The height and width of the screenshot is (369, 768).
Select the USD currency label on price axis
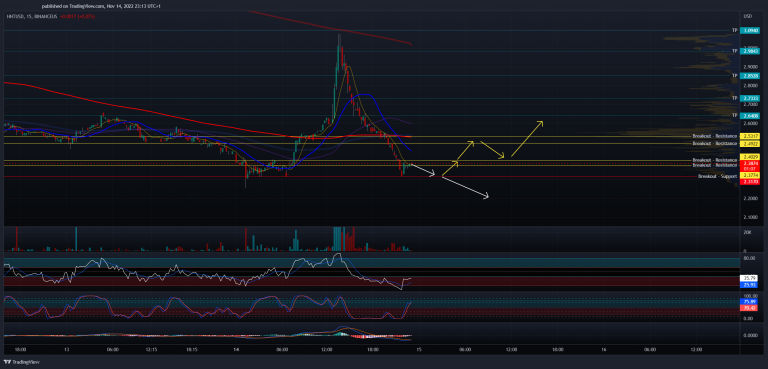(747, 16)
